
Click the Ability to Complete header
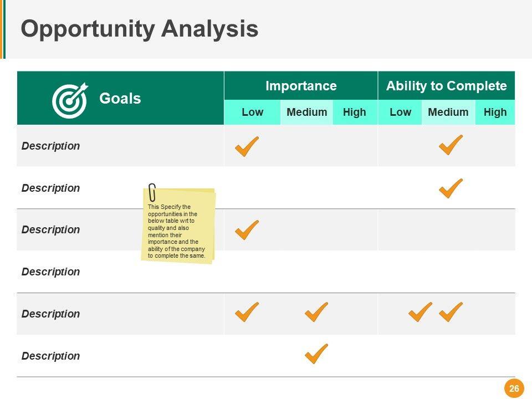pyautogui.click(x=446, y=86)
